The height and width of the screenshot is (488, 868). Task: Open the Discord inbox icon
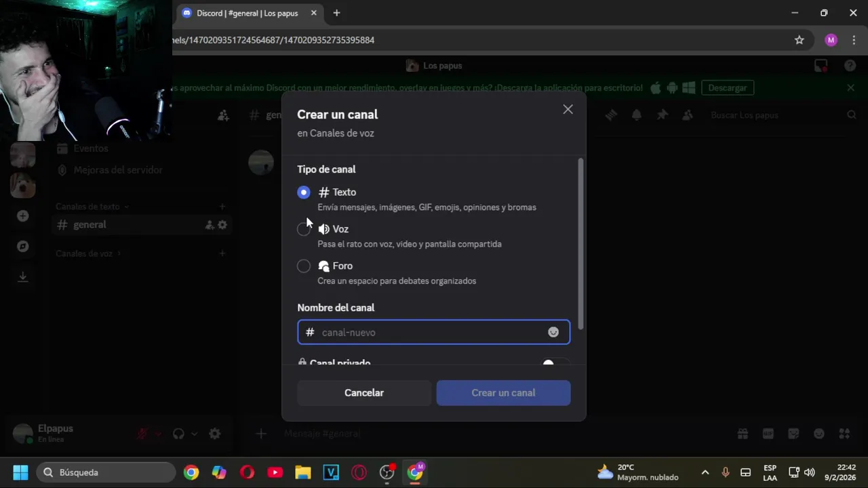821,66
